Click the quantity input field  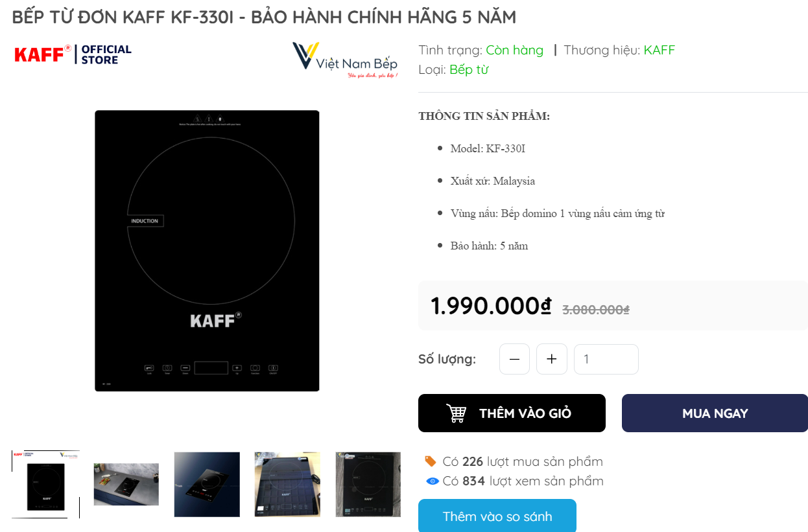pos(606,359)
